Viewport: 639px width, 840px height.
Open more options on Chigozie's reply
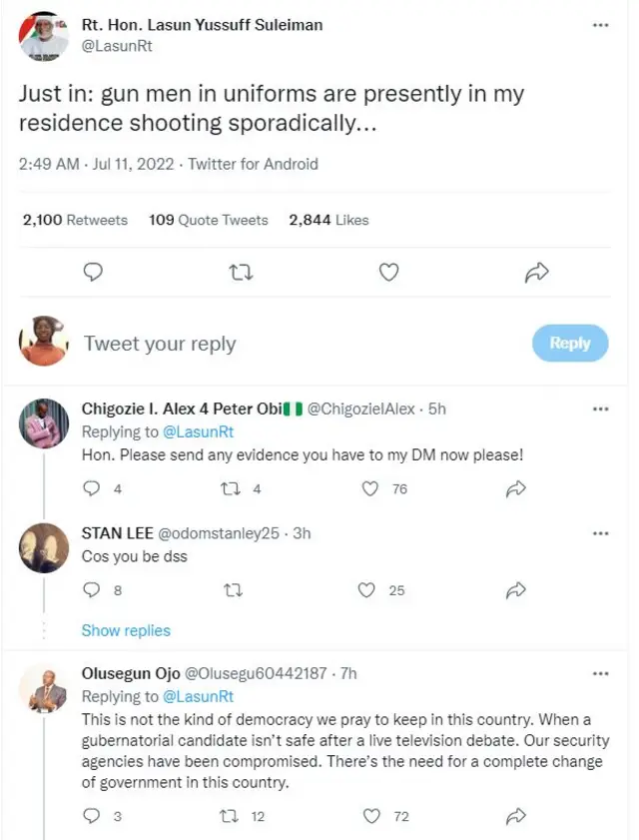(600, 409)
